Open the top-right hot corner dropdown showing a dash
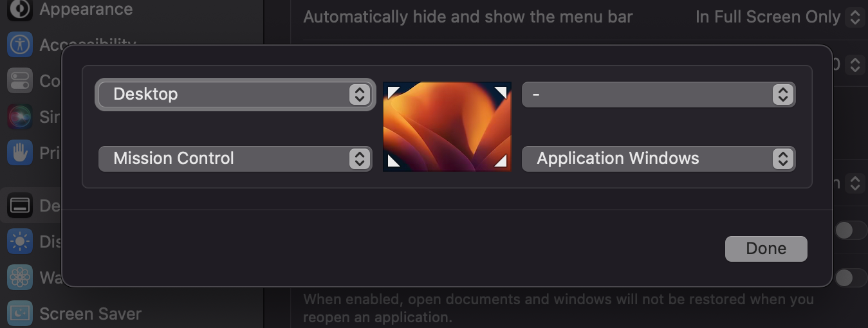Image resolution: width=868 pixels, height=328 pixels. [658, 95]
